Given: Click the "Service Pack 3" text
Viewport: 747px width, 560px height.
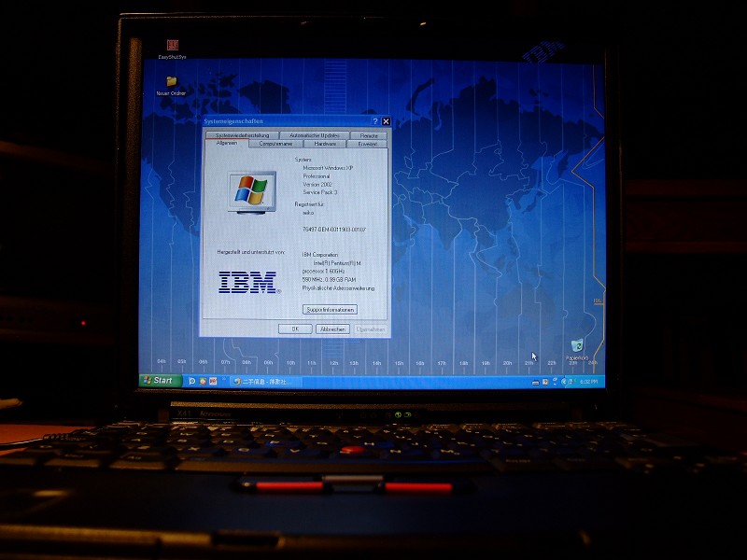Looking at the screenshot, I should (320, 192).
